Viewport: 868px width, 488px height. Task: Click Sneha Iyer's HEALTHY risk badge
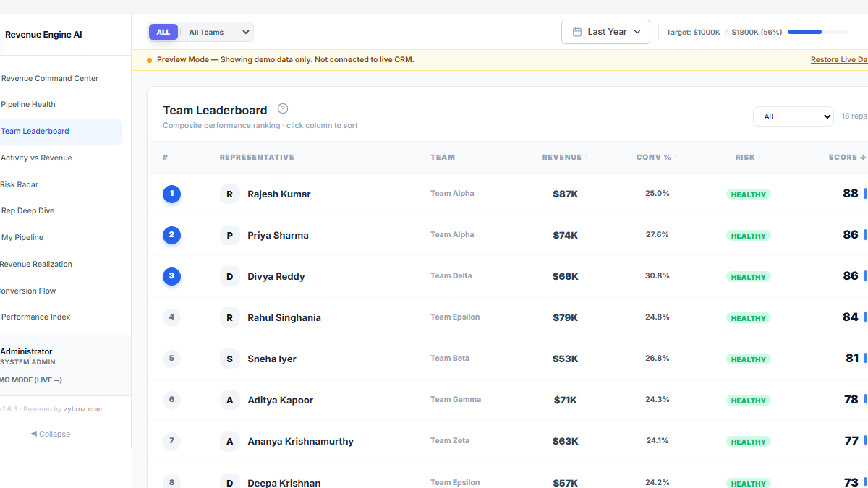pos(749,359)
